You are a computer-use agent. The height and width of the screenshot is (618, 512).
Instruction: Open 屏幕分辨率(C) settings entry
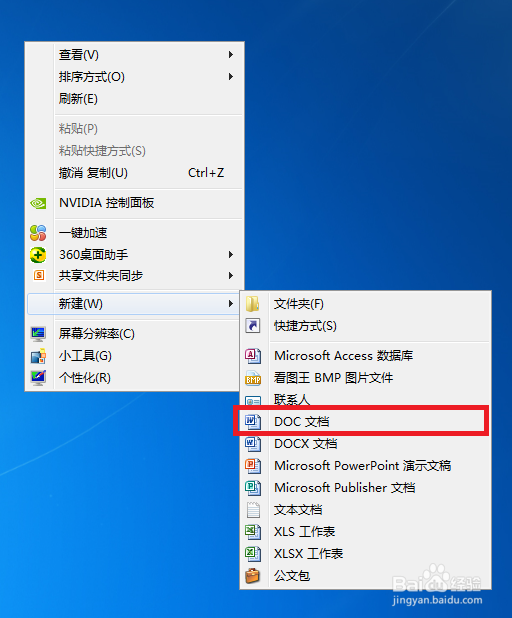pos(134,334)
